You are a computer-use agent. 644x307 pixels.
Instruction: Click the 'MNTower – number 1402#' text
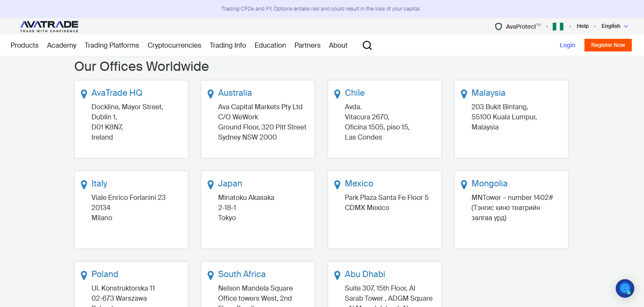click(512, 198)
